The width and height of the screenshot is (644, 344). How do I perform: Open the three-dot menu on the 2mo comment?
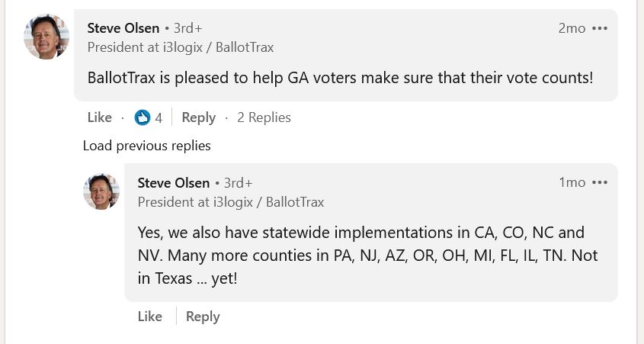click(x=600, y=28)
